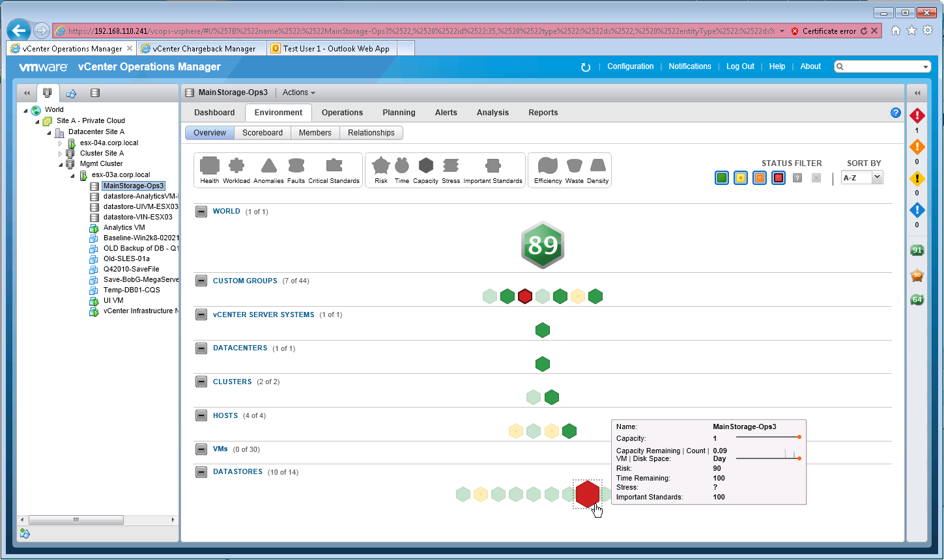Select the Anomalies badge icon
Viewport: 944px width, 560px height.
point(269,166)
